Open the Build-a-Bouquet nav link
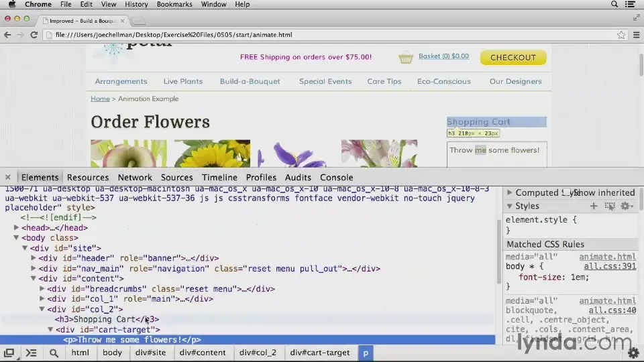The width and height of the screenshot is (644, 362). tap(250, 81)
